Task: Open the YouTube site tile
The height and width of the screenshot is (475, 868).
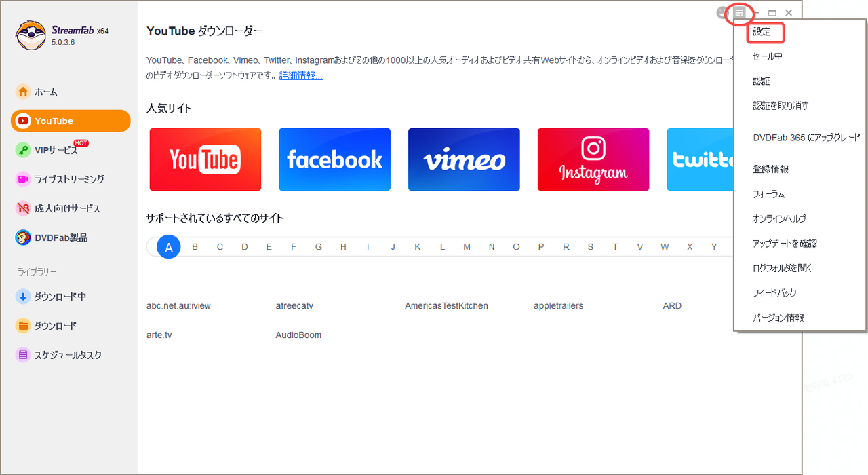Action: 205,159
